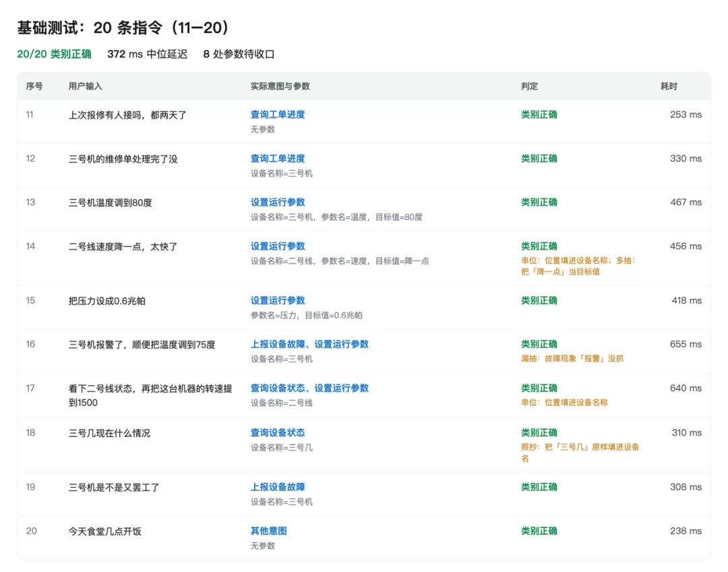Click the 640 ms latency value

coord(686,388)
